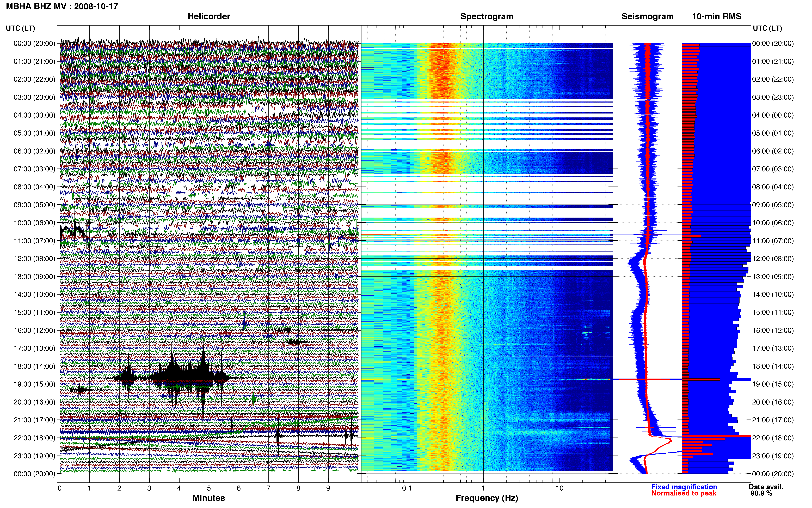Click frequency tick label '1' on spectrogram axis
The height and width of the screenshot is (508, 812).
pyautogui.click(x=483, y=488)
